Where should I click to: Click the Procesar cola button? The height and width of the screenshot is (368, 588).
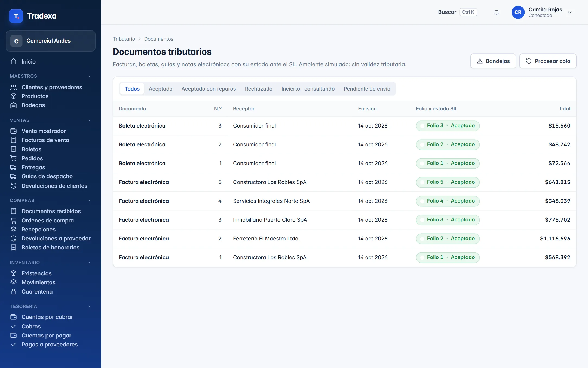548,61
